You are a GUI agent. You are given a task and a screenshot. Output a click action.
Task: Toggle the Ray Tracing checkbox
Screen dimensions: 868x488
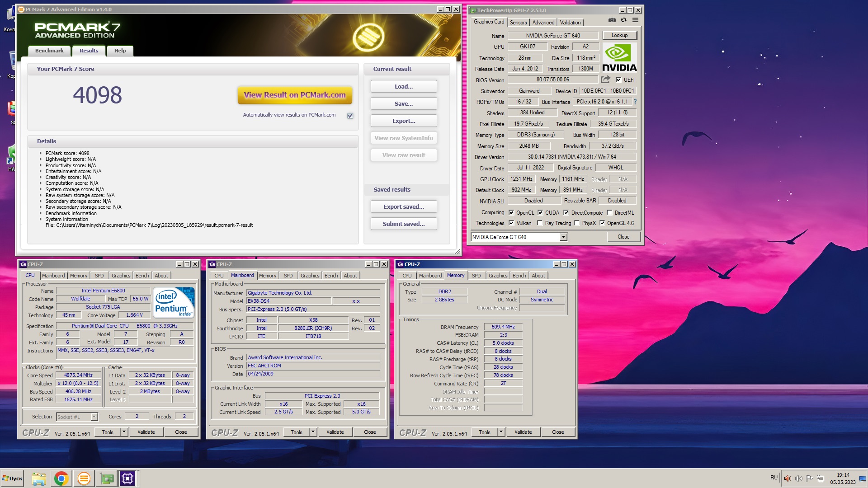click(x=540, y=223)
